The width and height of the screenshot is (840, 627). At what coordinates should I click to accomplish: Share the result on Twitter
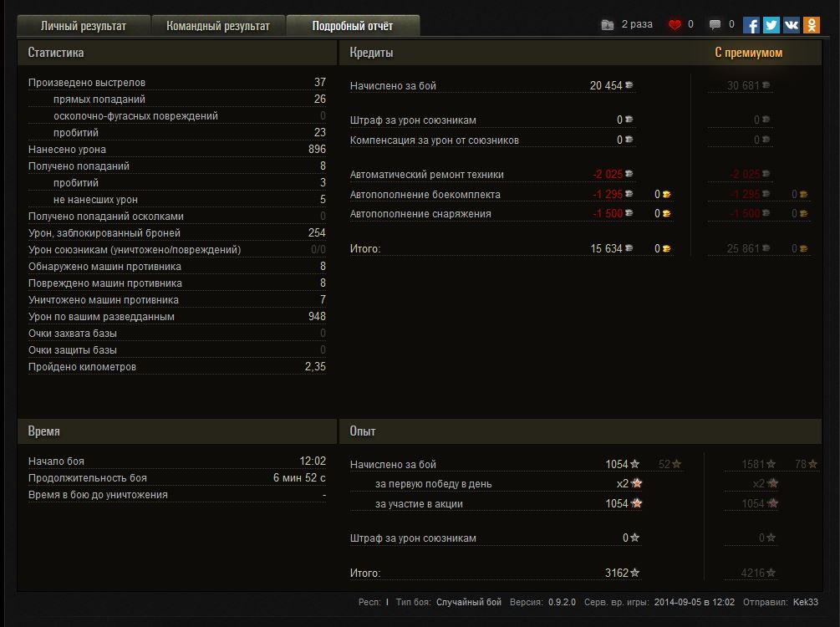[771, 25]
